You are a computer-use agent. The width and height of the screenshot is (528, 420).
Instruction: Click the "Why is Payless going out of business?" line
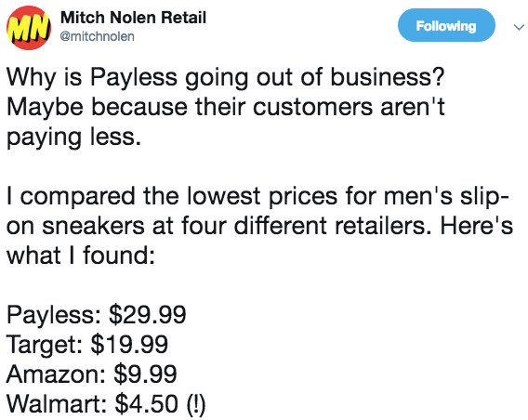click(226, 78)
